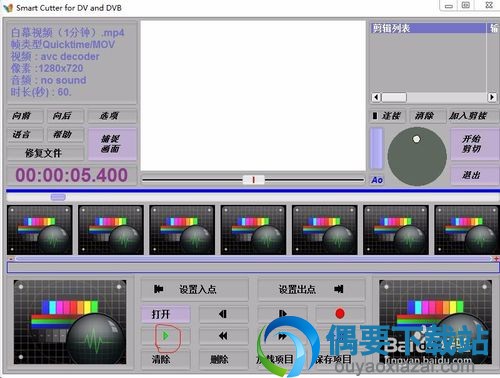Click the timeline zoom-in plus marker

click(x=496, y=259)
